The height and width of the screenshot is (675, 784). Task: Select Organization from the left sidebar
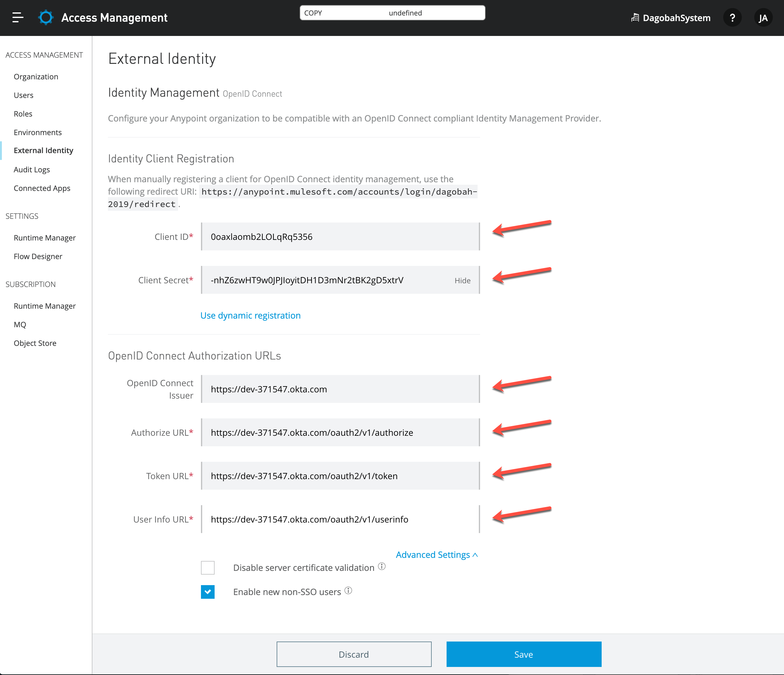[37, 76]
